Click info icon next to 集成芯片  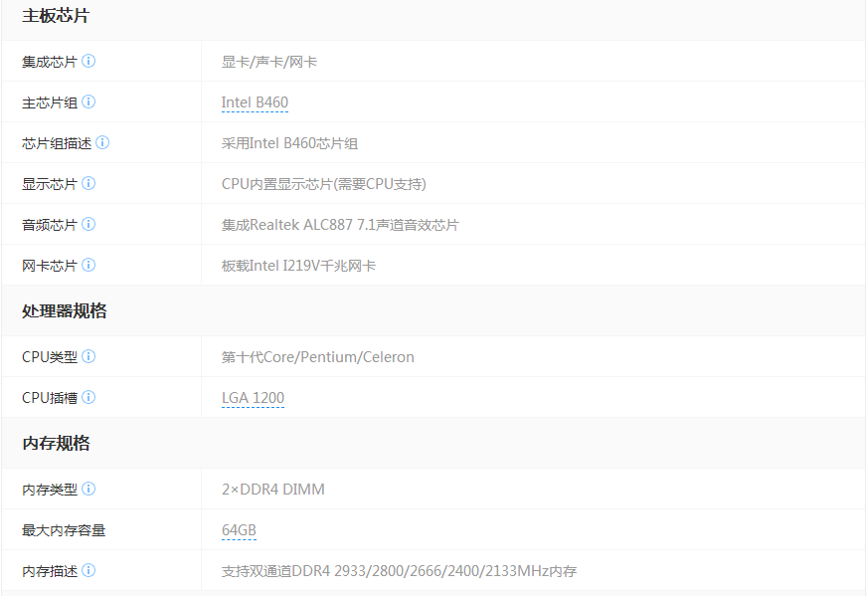[88, 61]
